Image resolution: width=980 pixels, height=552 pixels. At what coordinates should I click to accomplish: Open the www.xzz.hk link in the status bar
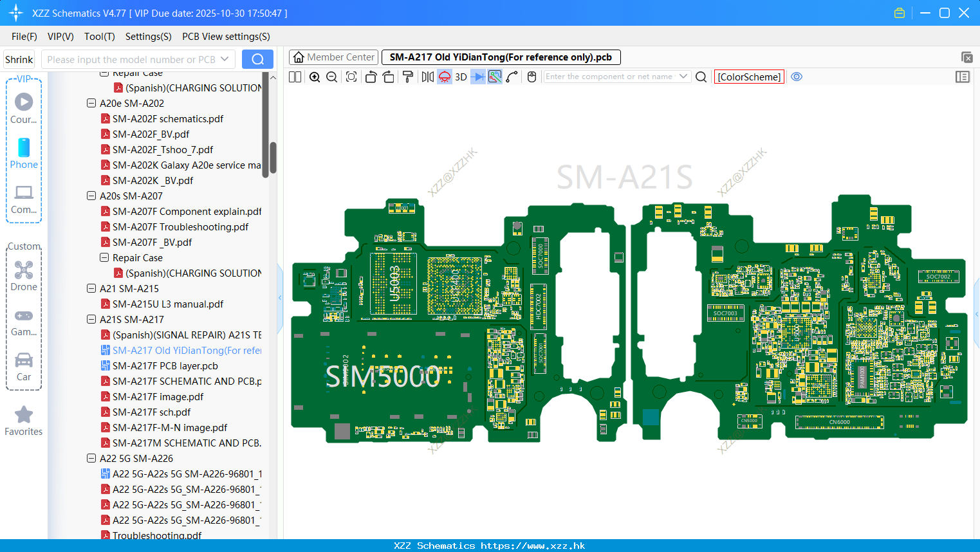tap(533, 546)
